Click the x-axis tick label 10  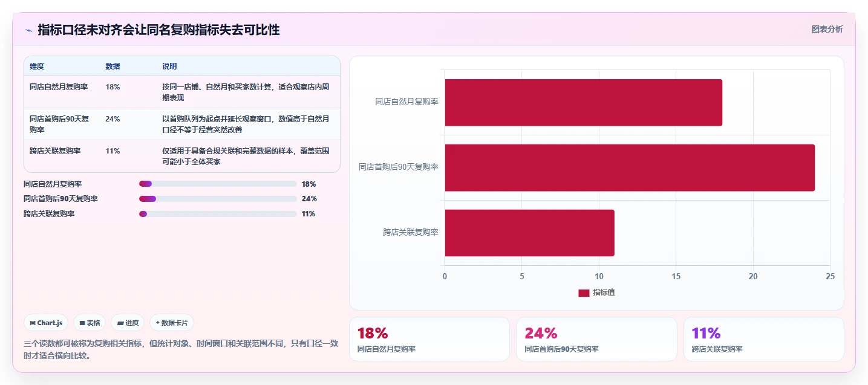point(599,276)
